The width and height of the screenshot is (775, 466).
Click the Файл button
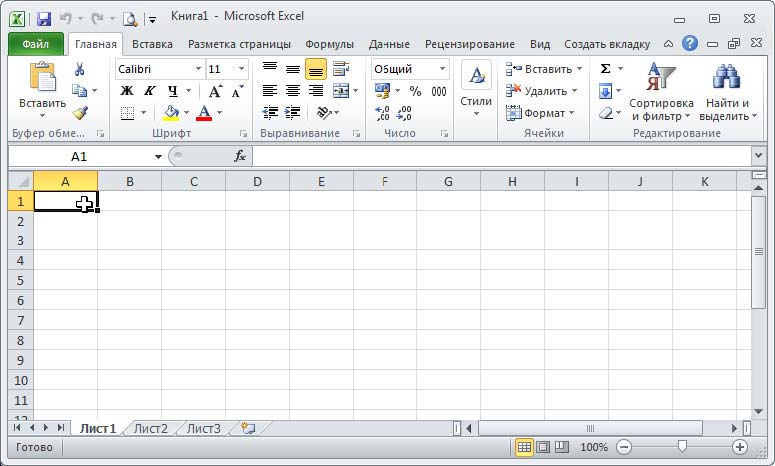tap(36, 44)
